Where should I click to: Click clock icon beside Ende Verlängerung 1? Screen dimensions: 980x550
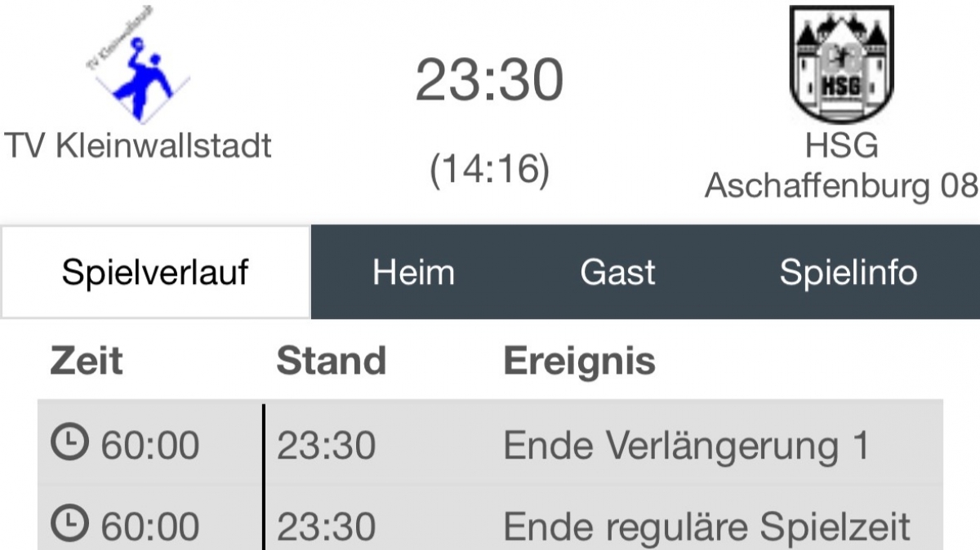click(x=68, y=445)
